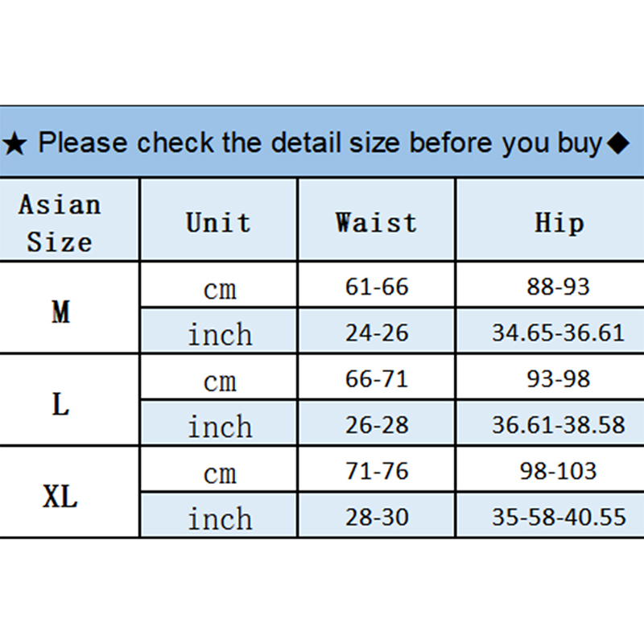Click the 'M' size row label
Screen dimensions: 644x644
click(61, 312)
